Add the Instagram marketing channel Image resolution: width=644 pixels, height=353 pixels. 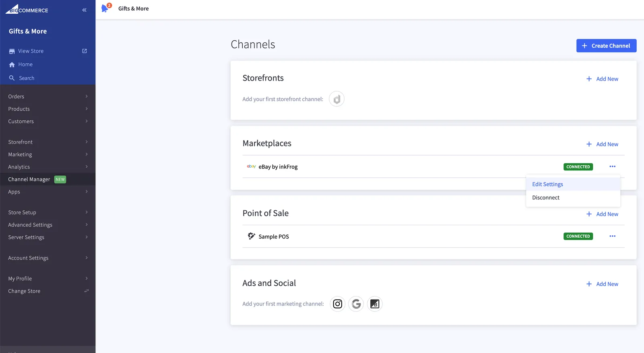[x=338, y=304]
